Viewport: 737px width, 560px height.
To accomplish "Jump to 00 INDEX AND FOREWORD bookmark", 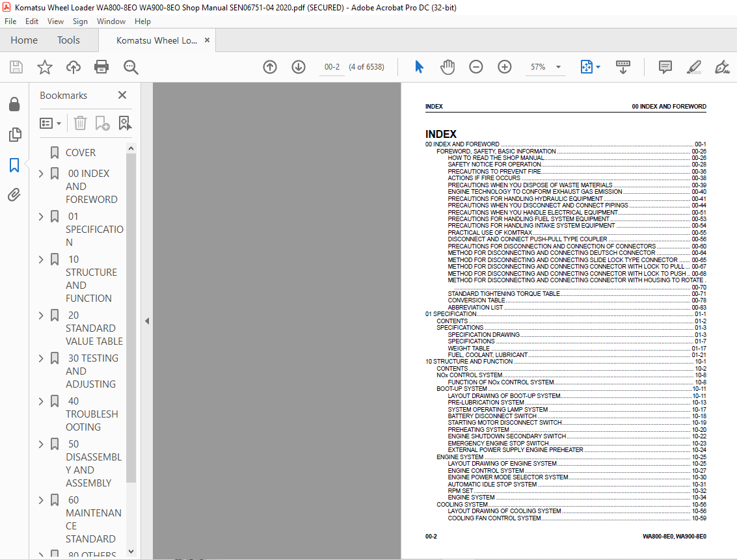I will [x=91, y=187].
